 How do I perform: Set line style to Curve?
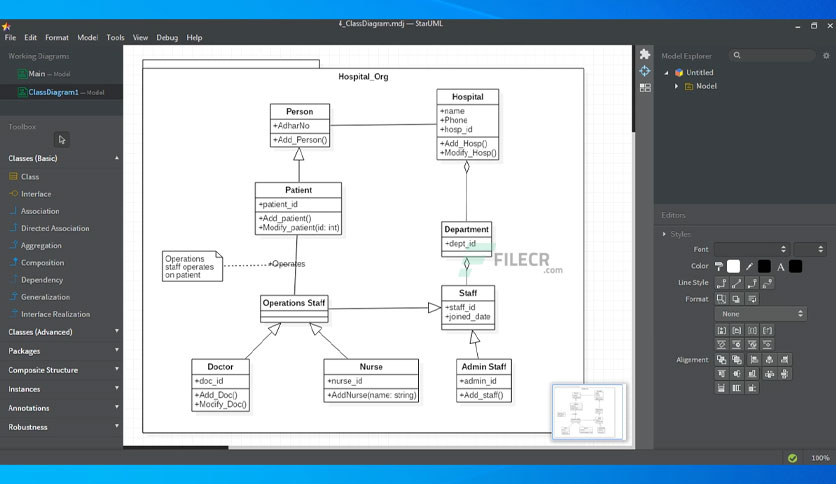click(767, 283)
